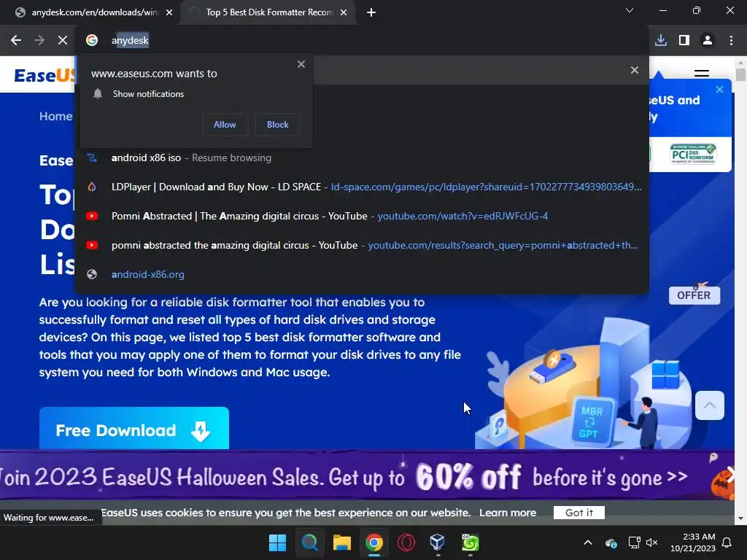This screenshot has width=747, height=560.
Task: Close the Top 5 Best Disk Formatter tab
Action: 344,12
